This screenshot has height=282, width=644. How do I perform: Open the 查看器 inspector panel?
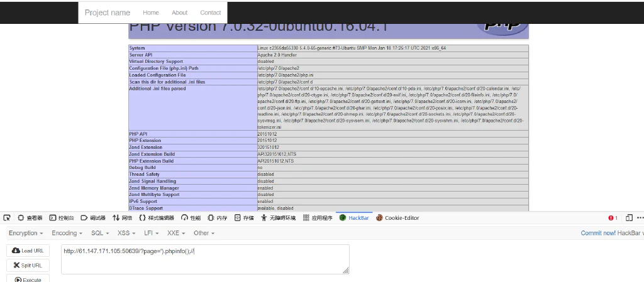[x=30, y=218]
